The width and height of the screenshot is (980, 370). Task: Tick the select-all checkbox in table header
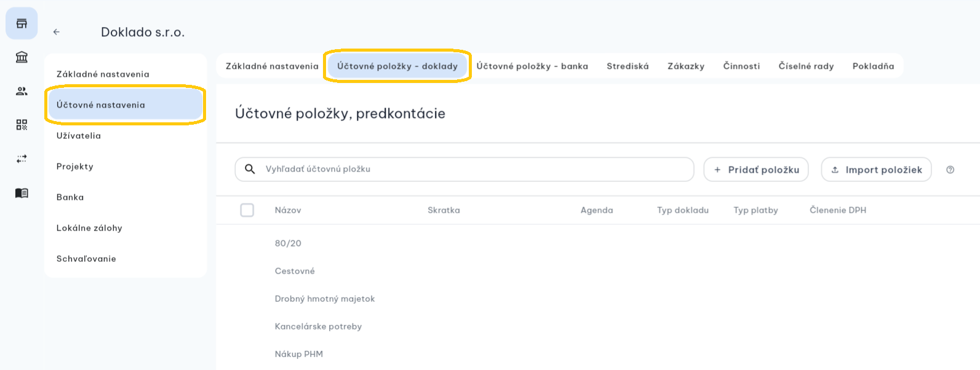pyautogui.click(x=247, y=210)
